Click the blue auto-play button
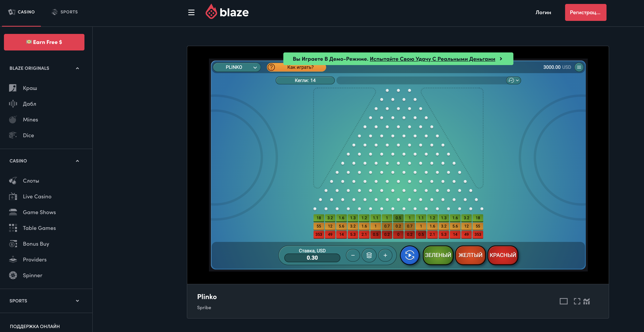 409,255
